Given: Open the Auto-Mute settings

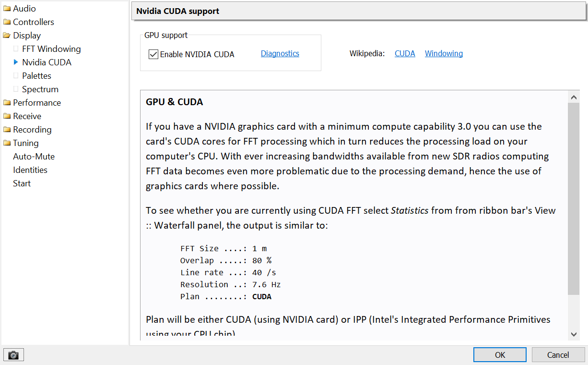Looking at the screenshot, I should (x=34, y=157).
